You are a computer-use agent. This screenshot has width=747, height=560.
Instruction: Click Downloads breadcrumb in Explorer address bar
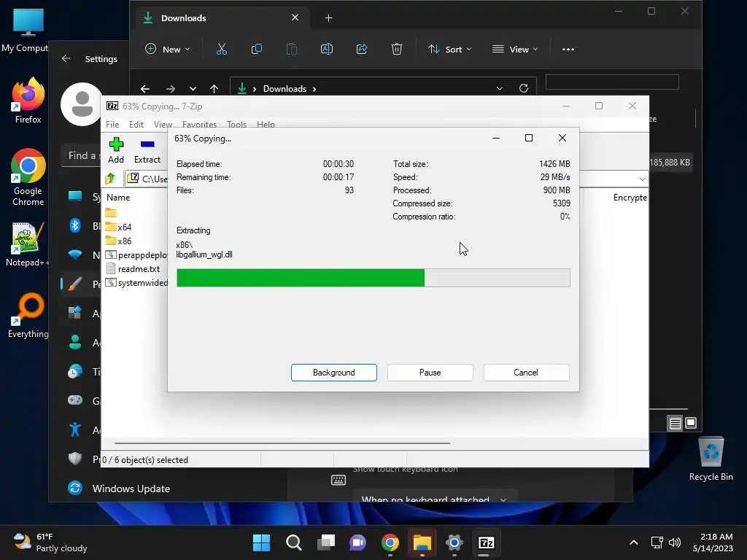point(285,88)
